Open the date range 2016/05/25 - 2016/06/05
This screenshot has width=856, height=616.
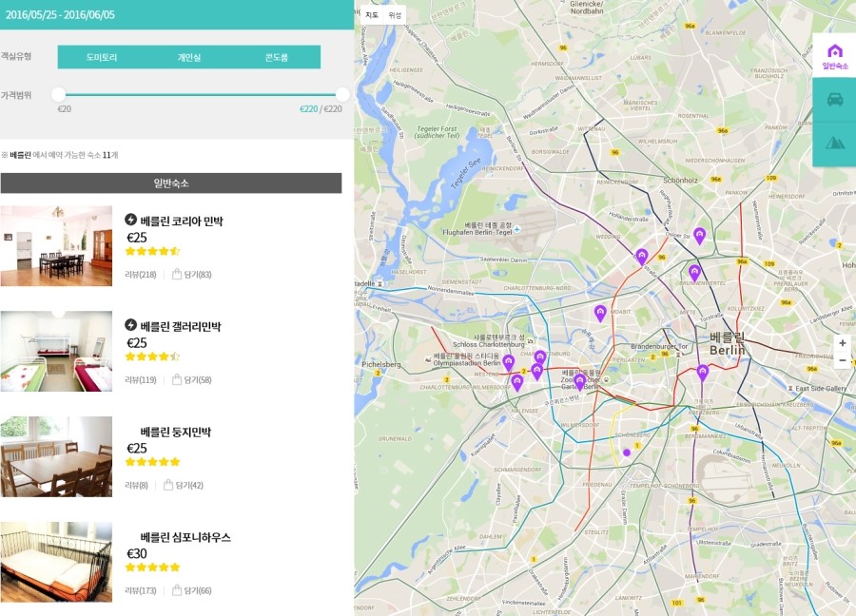tap(60, 14)
